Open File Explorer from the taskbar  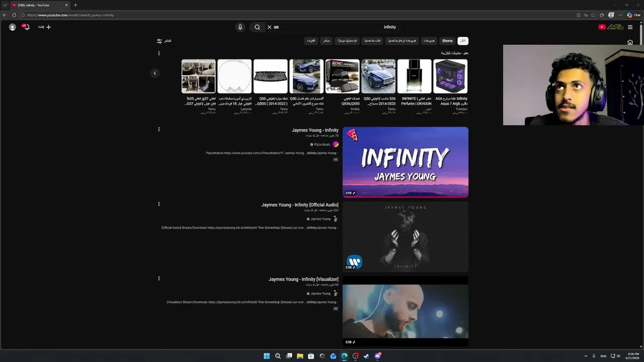pyautogui.click(x=300, y=356)
